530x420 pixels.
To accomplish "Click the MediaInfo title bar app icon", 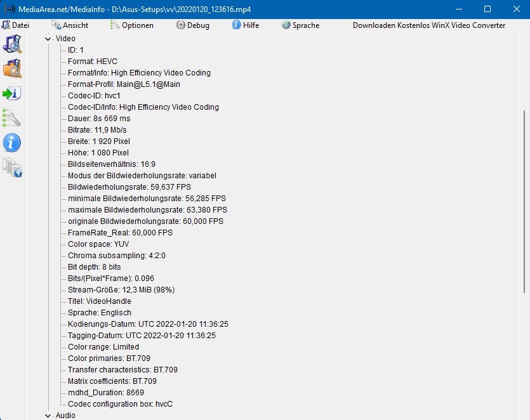I will (10, 9).
